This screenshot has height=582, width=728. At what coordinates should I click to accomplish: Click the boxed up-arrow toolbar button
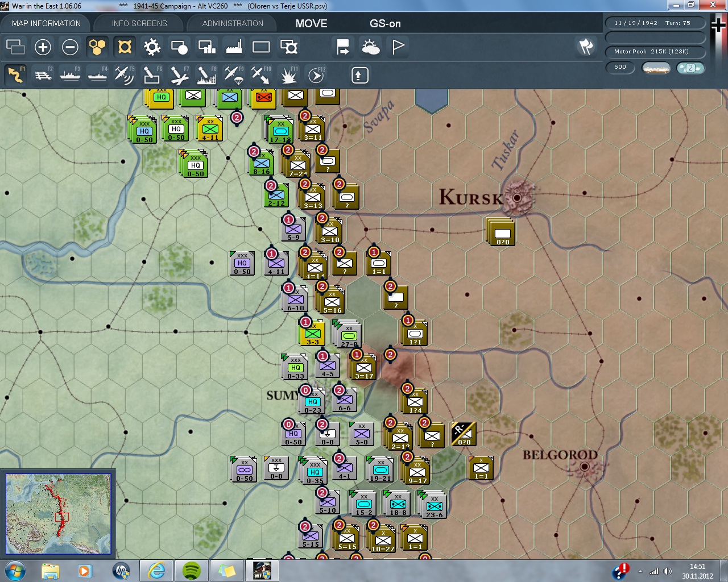click(x=359, y=75)
